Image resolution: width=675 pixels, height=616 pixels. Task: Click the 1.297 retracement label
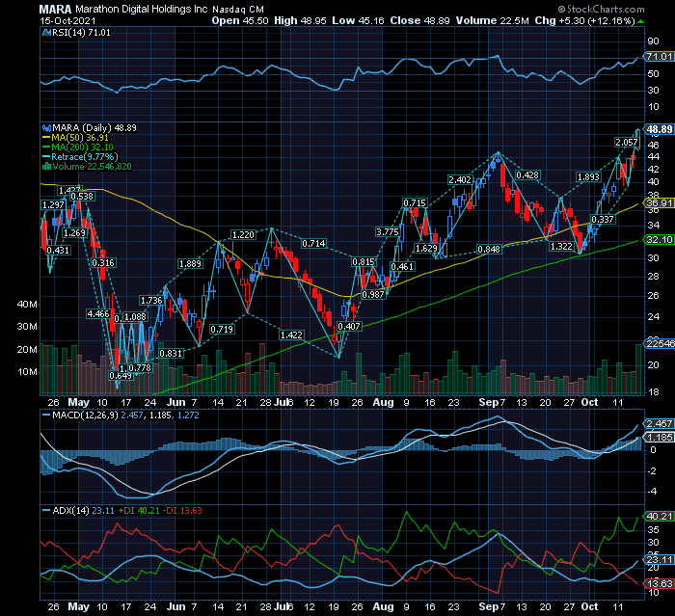click(53, 205)
